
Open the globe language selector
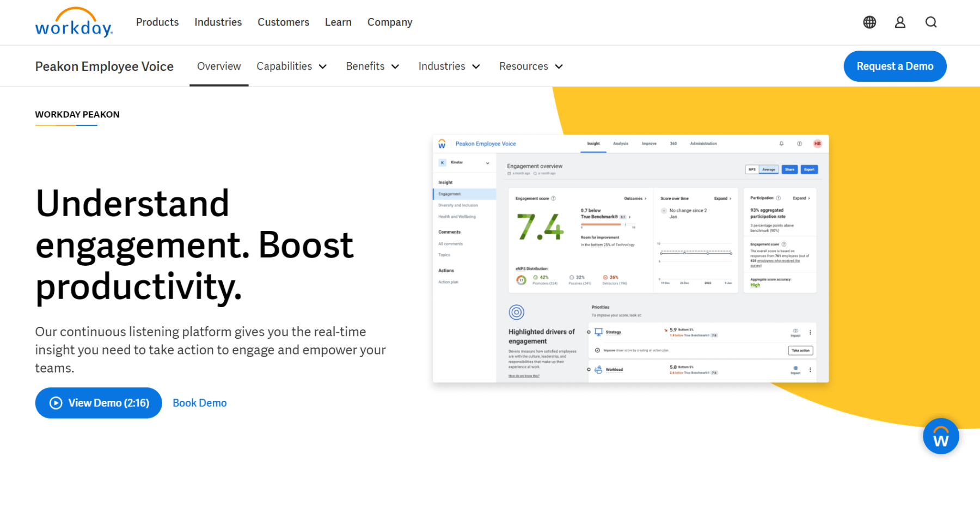[869, 22]
